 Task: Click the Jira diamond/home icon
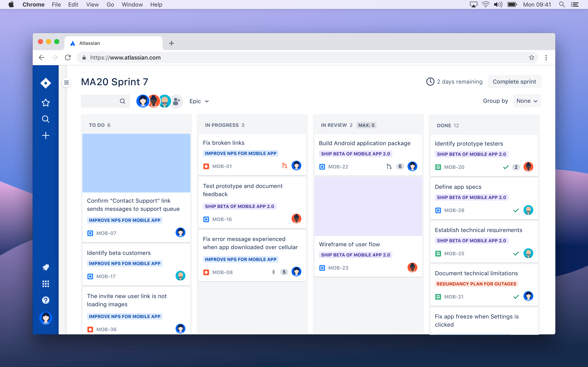click(46, 82)
